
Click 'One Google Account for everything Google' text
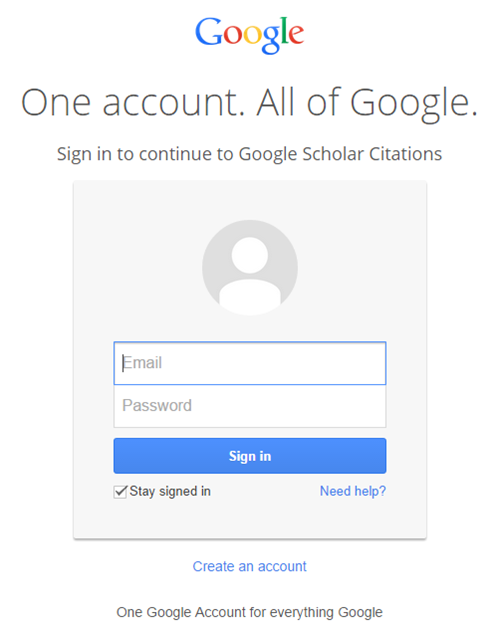pyautogui.click(x=249, y=612)
